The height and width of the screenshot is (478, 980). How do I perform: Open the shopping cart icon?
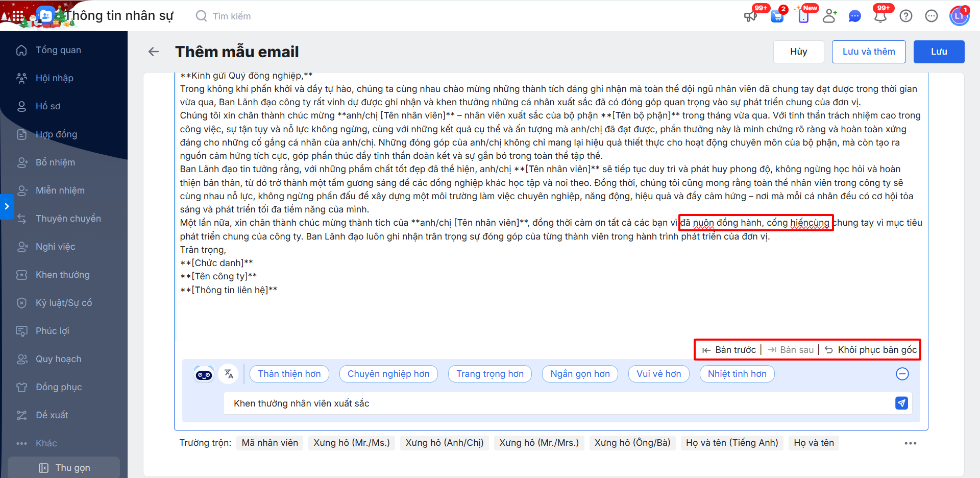coord(777,16)
